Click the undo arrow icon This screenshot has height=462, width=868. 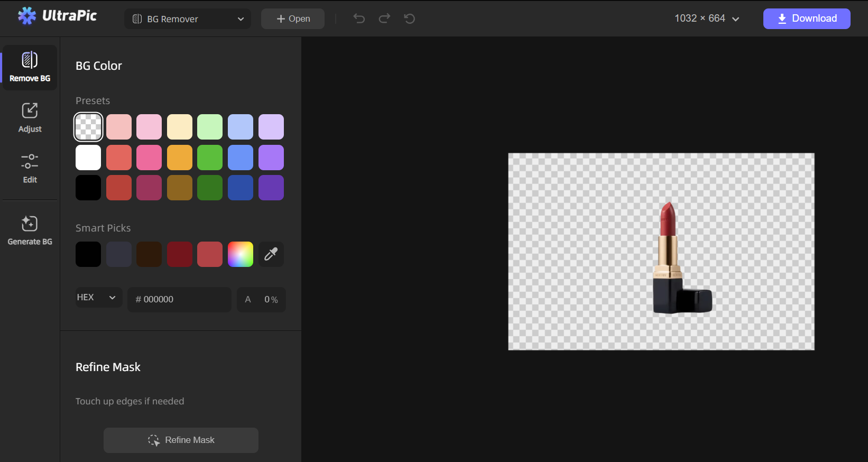[x=359, y=19]
